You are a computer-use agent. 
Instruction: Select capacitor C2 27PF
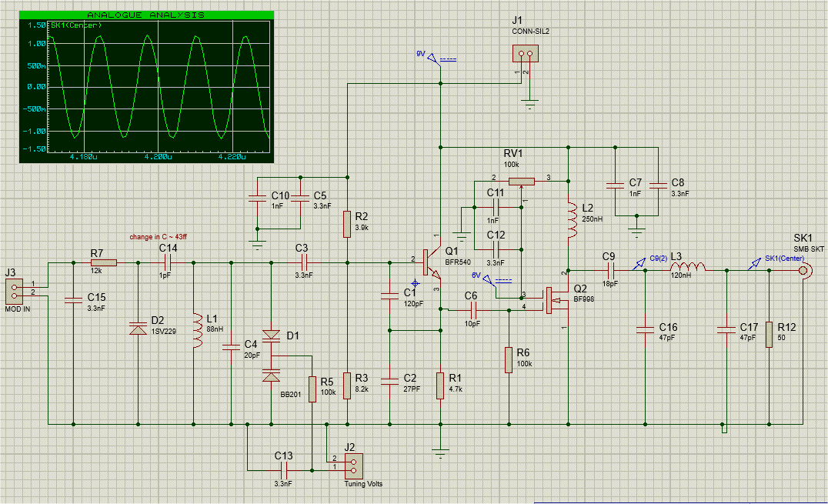[x=389, y=381]
